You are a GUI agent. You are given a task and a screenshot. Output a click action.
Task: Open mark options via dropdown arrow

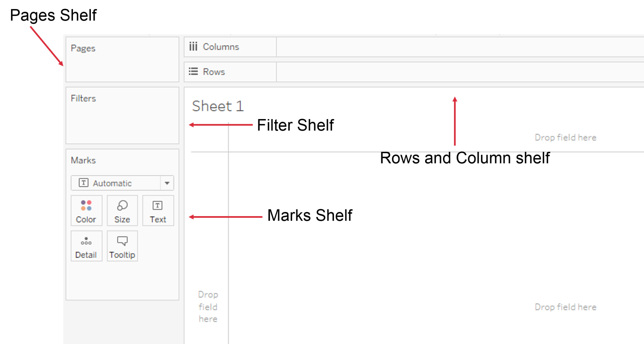[x=168, y=183]
